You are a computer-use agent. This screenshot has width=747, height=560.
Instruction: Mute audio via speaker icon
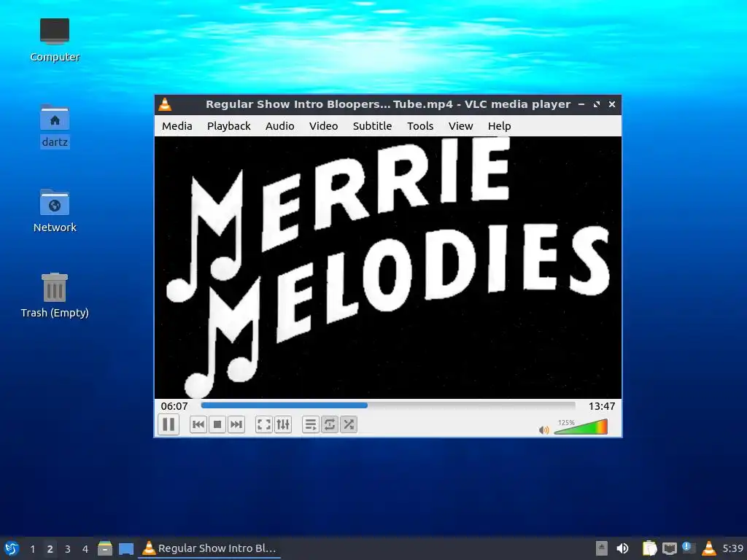543,430
